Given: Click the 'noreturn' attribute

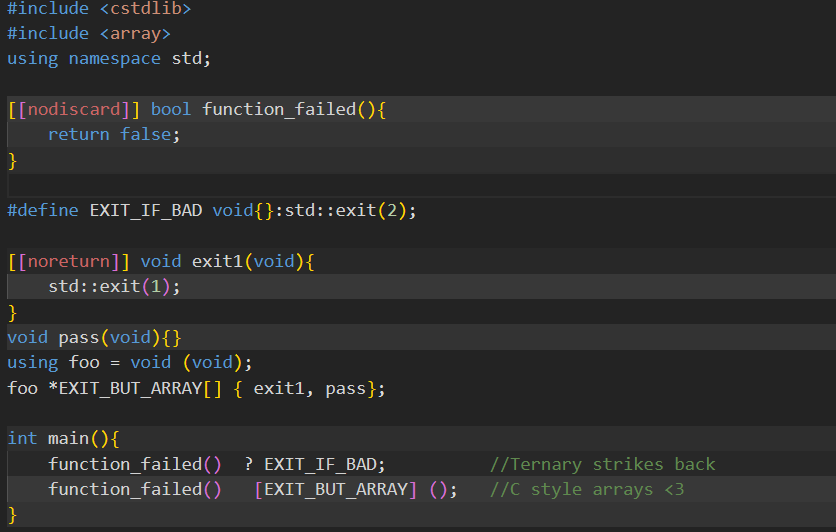Looking at the screenshot, I should click(69, 261).
